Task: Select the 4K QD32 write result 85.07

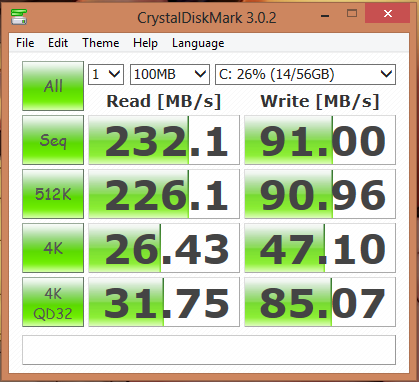Action: (320, 302)
